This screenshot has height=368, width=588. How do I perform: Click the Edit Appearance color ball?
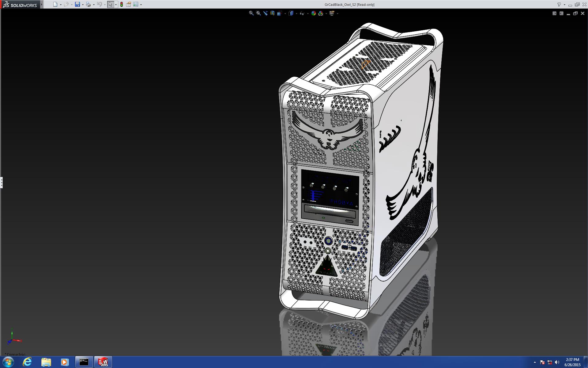point(313,13)
